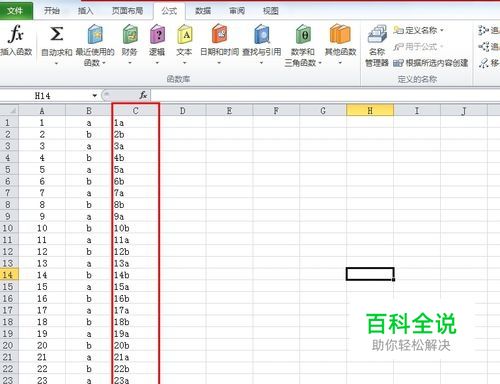Expand the Text (文本) dropdown arrow
Viewport: 500px width, 384px height.
pos(184,63)
